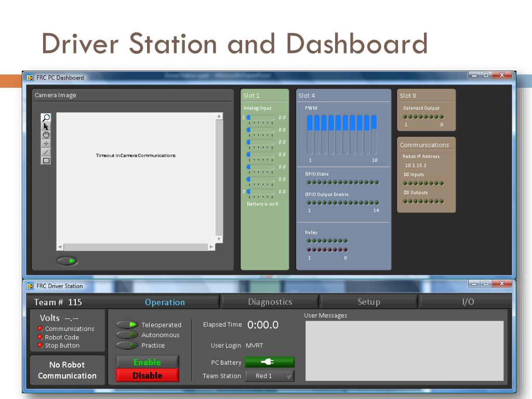Click the red Stop Button status light
The width and height of the screenshot is (532, 399).
click(40, 345)
